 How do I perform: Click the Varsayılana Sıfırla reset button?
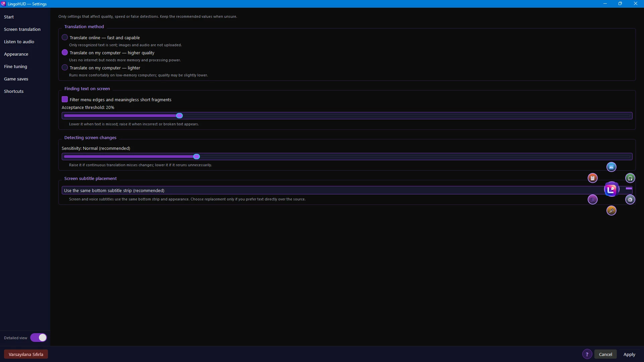click(x=26, y=354)
